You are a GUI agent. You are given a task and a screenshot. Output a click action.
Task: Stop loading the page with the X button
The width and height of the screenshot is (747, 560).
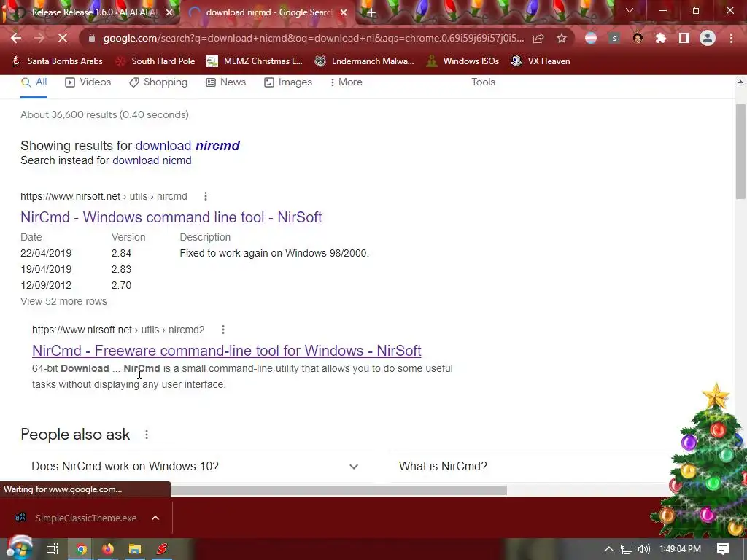[x=63, y=38]
